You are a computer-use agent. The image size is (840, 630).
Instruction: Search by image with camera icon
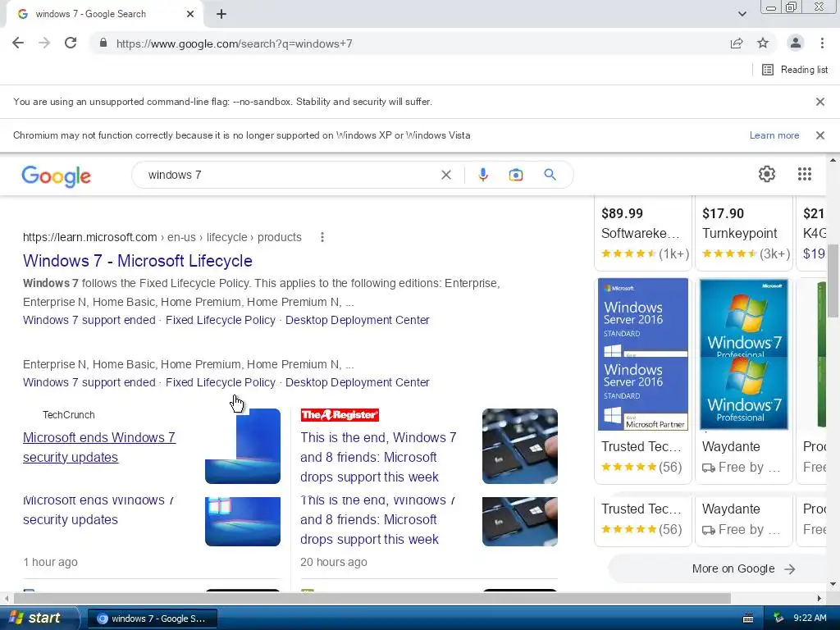coord(515,175)
